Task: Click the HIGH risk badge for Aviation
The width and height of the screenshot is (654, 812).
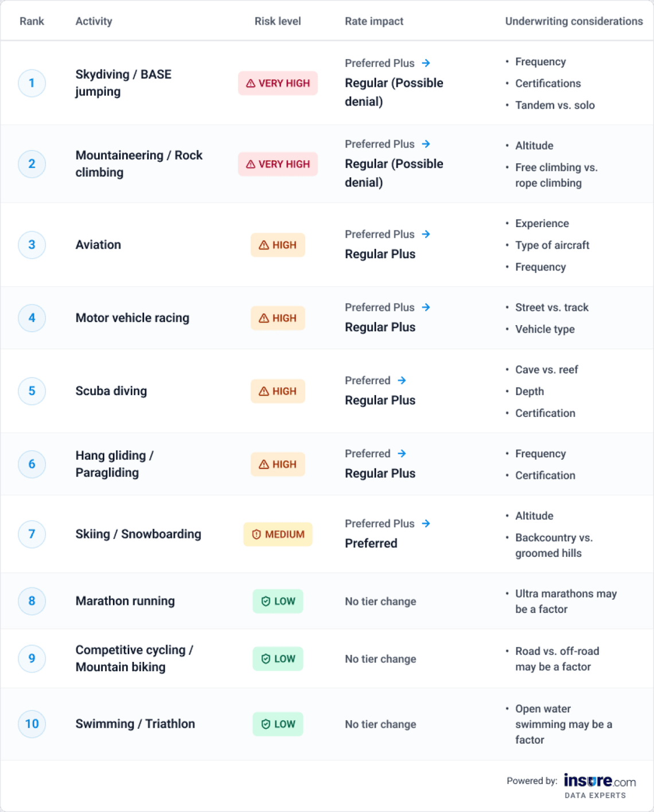Action: (278, 245)
